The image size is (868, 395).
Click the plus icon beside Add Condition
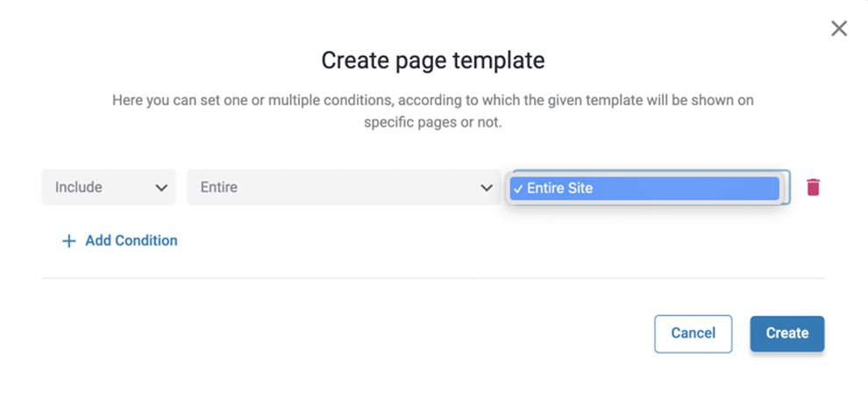click(68, 241)
